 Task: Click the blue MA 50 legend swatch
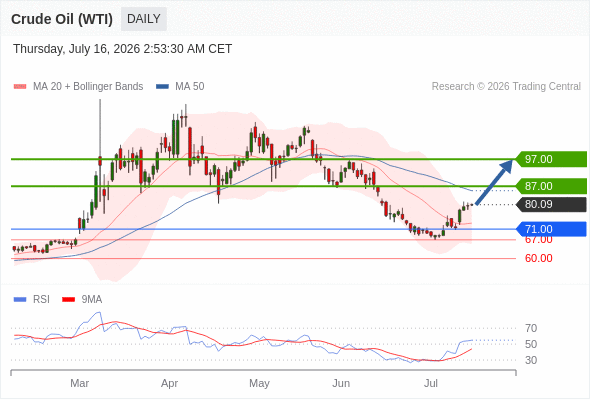(x=162, y=87)
